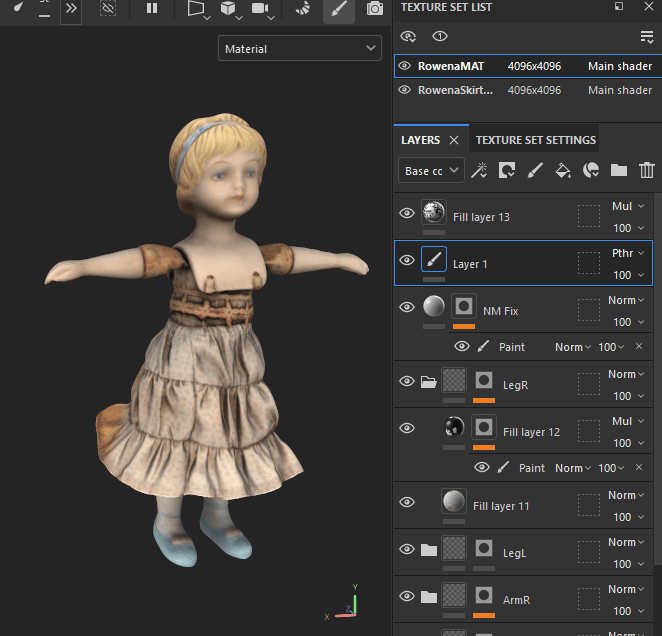Open the Base color channel dropdown
This screenshot has height=636, width=662.
431,171
